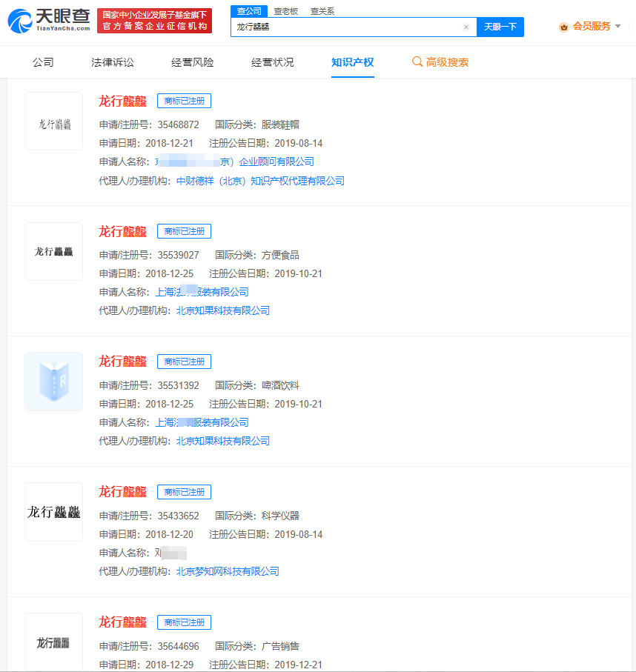Click 国际分类: 方便食品 text
The width and height of the screenshot is (636, 672).
click(x=257, y=255)
